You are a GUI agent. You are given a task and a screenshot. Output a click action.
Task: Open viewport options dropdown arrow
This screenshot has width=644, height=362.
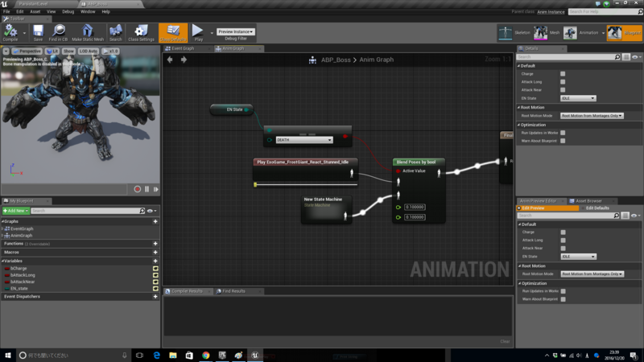click(6, 51)
